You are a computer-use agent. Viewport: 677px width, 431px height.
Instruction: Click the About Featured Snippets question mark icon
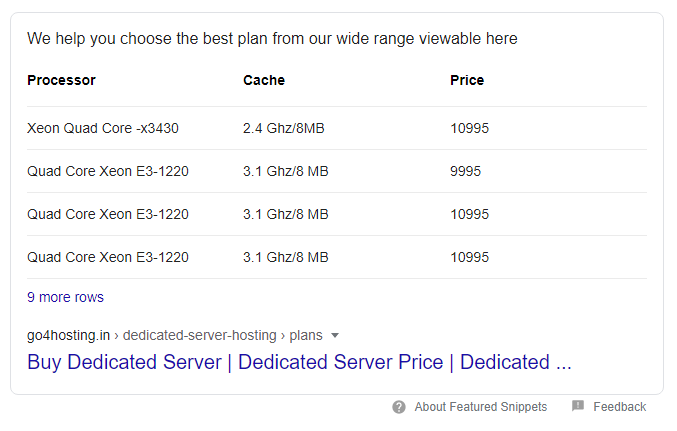point(399,407)
